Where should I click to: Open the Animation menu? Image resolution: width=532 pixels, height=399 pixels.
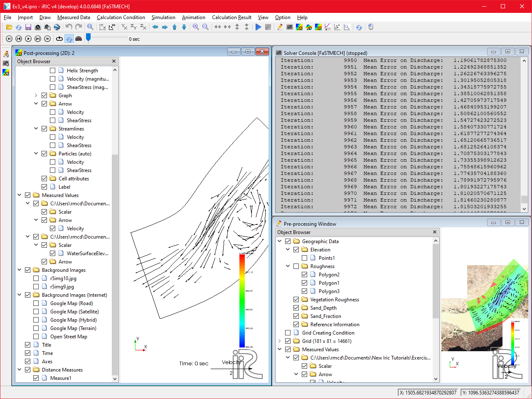tap(194, 17)
